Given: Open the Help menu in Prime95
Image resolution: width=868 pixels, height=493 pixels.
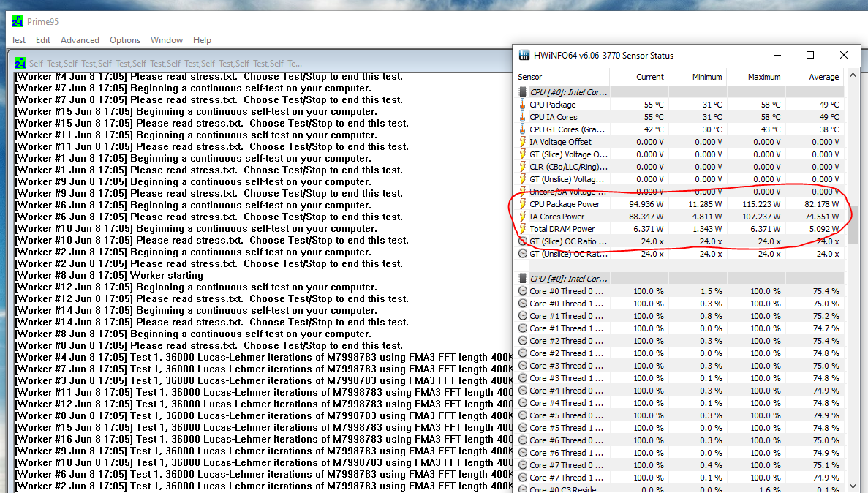Looking at the screenshot, I should (x=202, y=40).
